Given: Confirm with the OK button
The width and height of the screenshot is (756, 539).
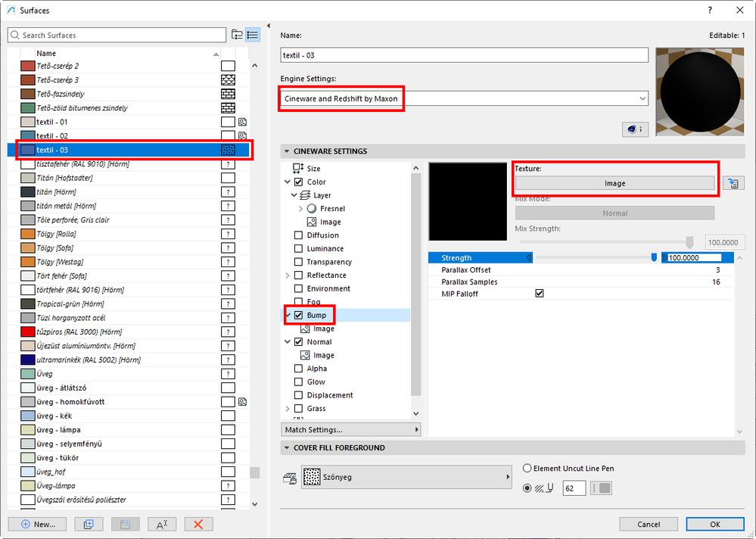Looking at the screenshot, I should 715,524.
